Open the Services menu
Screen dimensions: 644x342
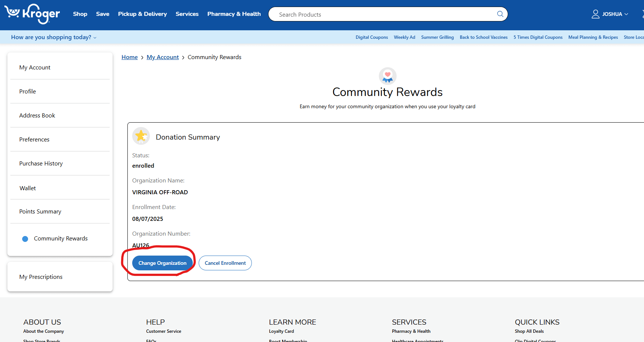point(187,14)
